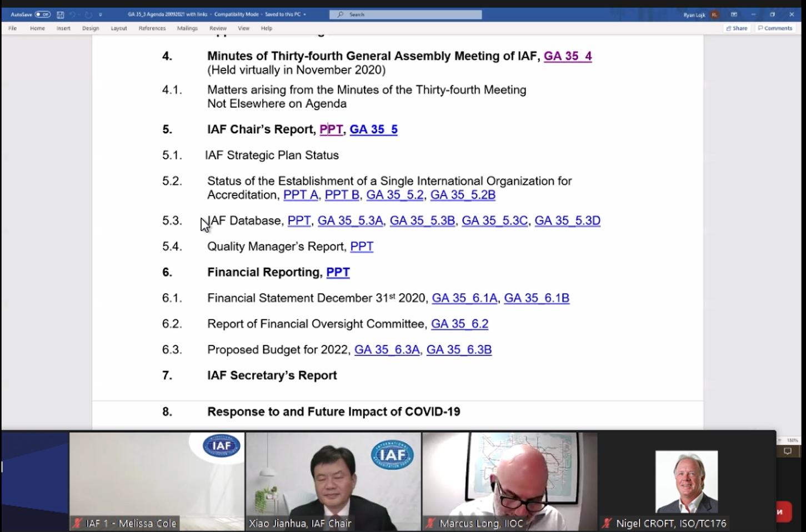Switch to the View tab
Screen dimensions: 806x532
tap(243, 28)
